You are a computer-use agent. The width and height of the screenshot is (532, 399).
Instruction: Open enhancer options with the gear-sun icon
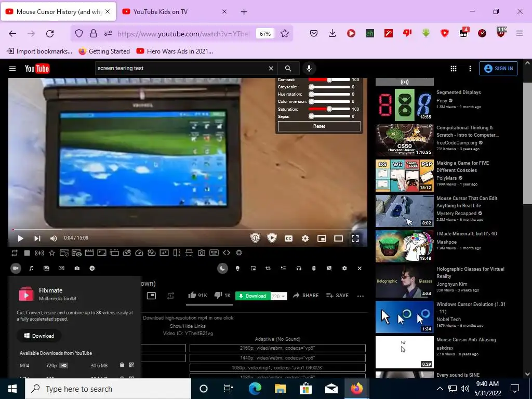[239, 253]
